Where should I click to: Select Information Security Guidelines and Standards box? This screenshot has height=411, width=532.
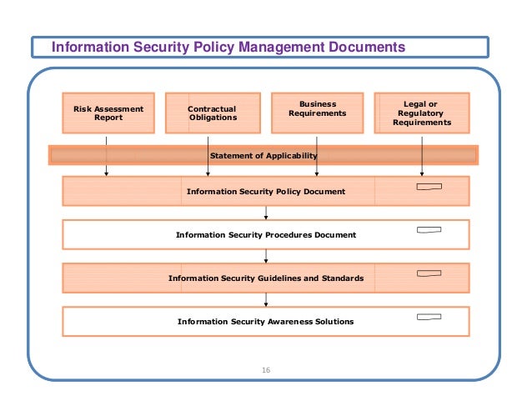tap(266, 278)
